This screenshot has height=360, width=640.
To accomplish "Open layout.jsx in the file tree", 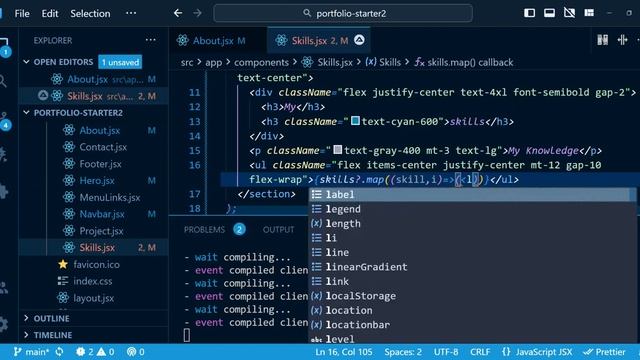I will [93, 298].
